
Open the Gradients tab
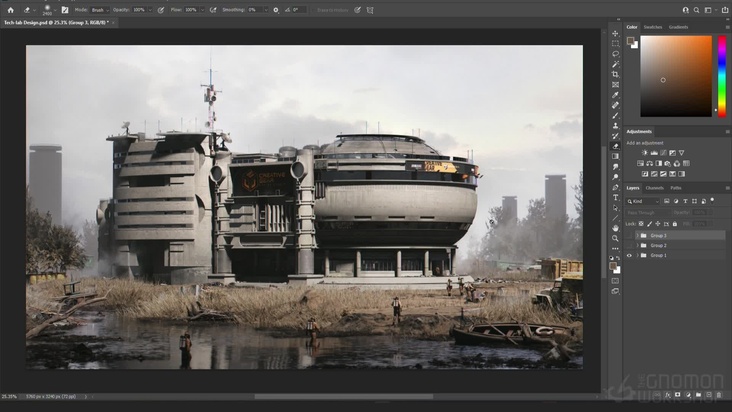(x=678, y=27)
